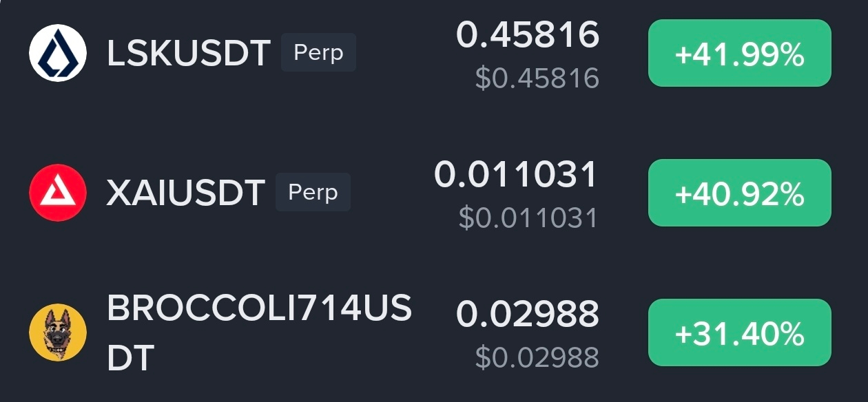This screenshot has height=402, width=868.
Task: Toggle the +40.92% change button
Action: pyautogui.click(x=740, y=193)
